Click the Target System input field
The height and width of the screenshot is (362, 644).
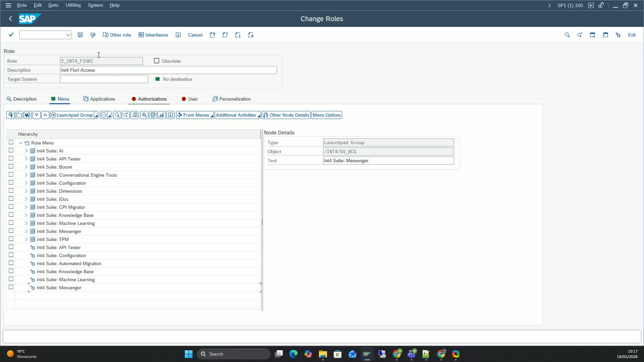[x=104, y=79]
